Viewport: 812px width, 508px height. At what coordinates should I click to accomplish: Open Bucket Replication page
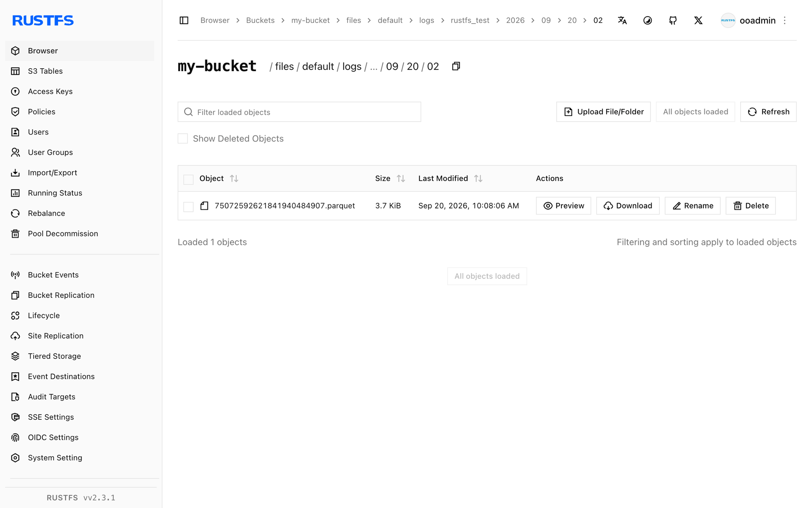[x=80, y=295]
